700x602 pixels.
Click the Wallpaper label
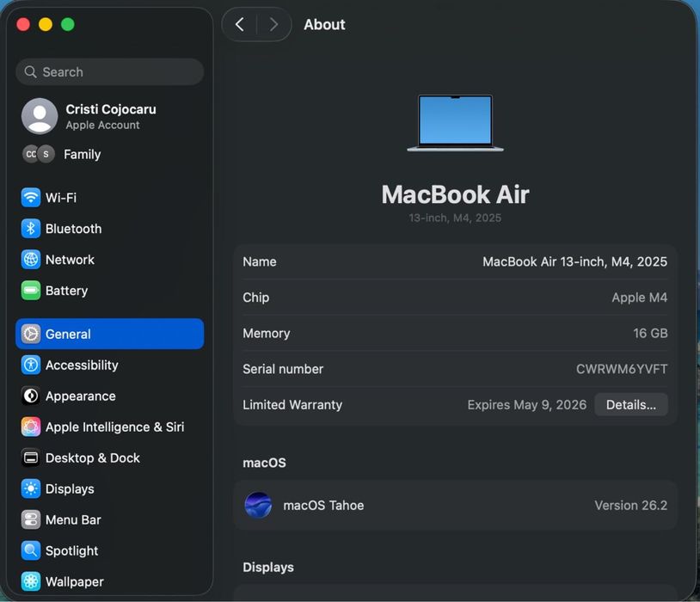pos(75,582)
